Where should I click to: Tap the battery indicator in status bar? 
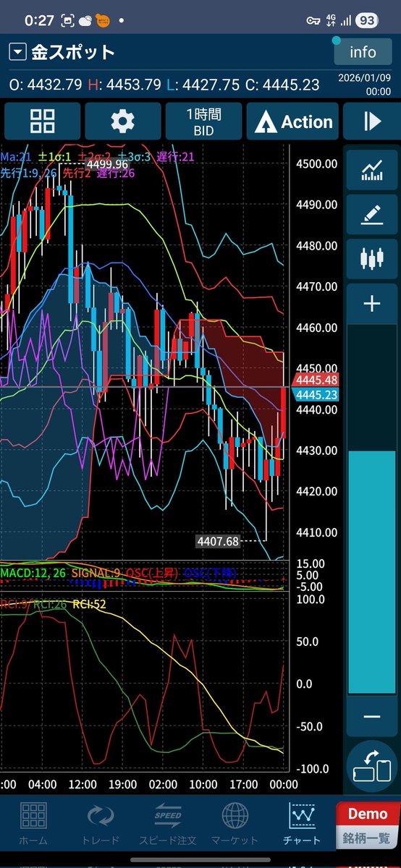366,21
